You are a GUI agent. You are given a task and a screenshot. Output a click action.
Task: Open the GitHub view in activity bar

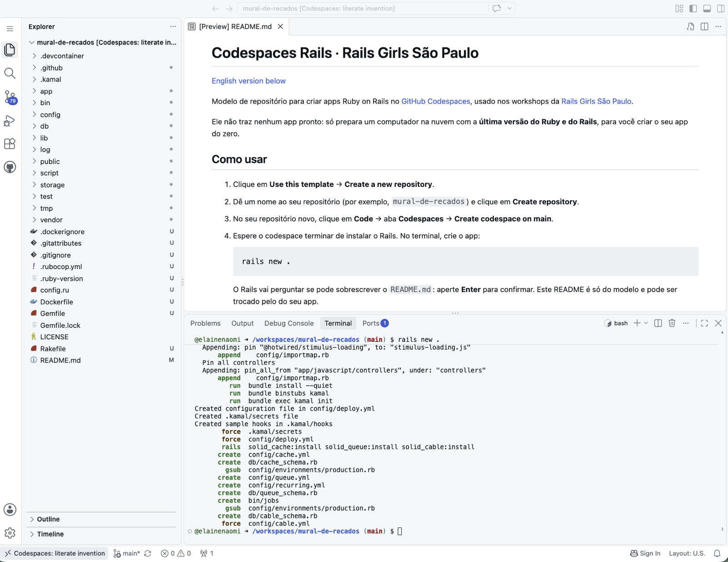point(10,167)
